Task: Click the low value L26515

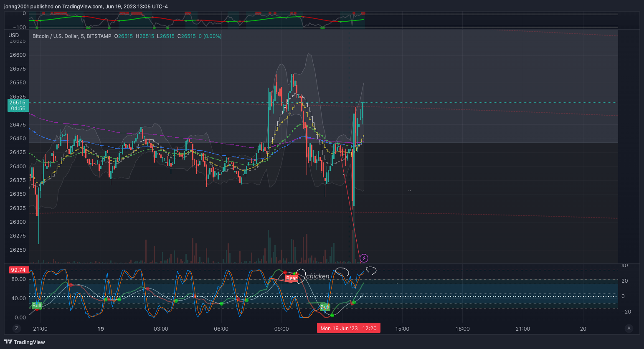Action: tap(166, 36)
